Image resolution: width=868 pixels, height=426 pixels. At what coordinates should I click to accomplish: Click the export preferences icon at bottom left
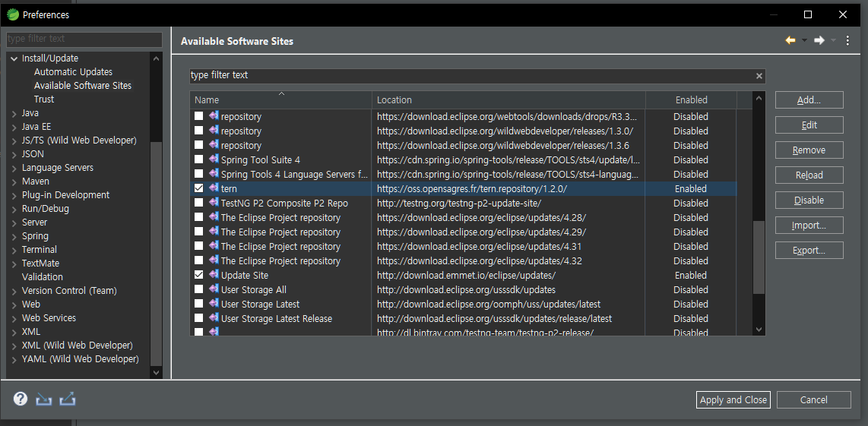(x=68, y=399)
